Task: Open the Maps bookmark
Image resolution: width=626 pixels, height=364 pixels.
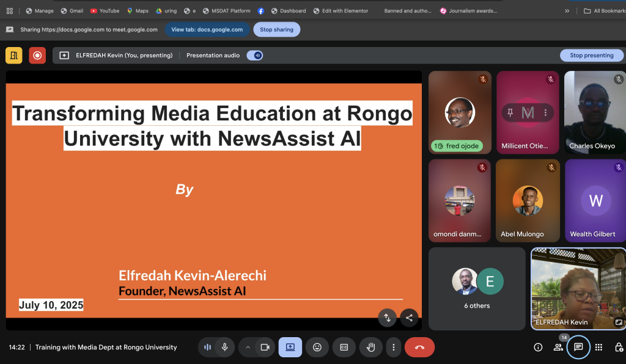Action: point(138,11)
